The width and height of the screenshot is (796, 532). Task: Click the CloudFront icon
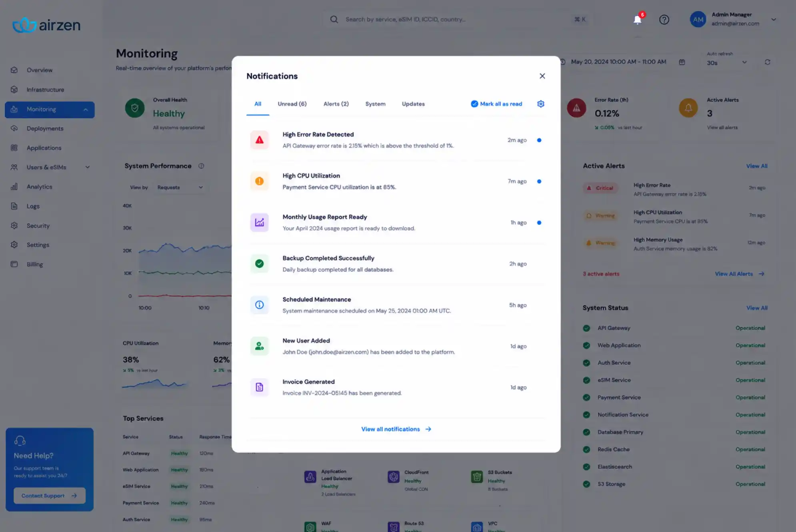(394, 476)
